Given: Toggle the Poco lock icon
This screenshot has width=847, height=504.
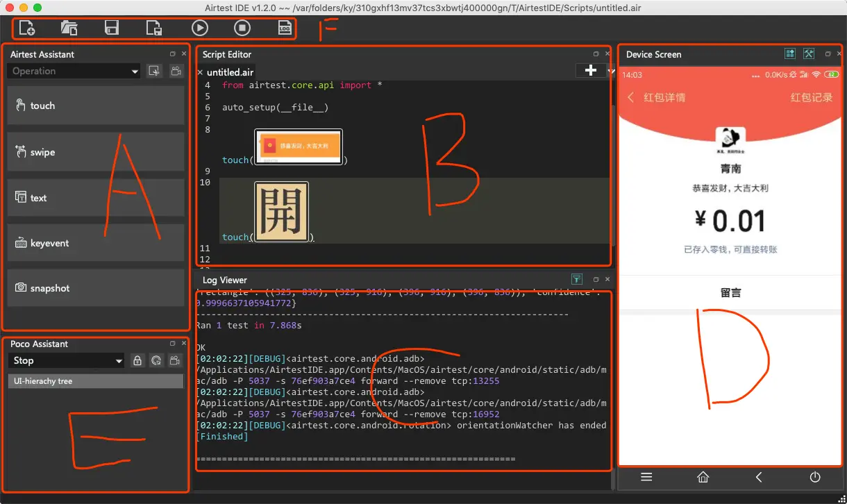Looking at the screenshot, I should pos(137,360).
